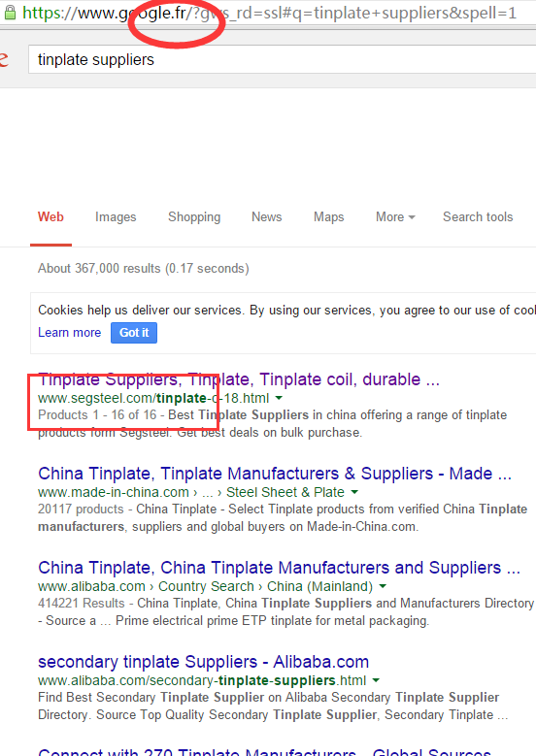Open the News results tab
This screenshot has height=756, width=536.
click(x=266, y=217)
